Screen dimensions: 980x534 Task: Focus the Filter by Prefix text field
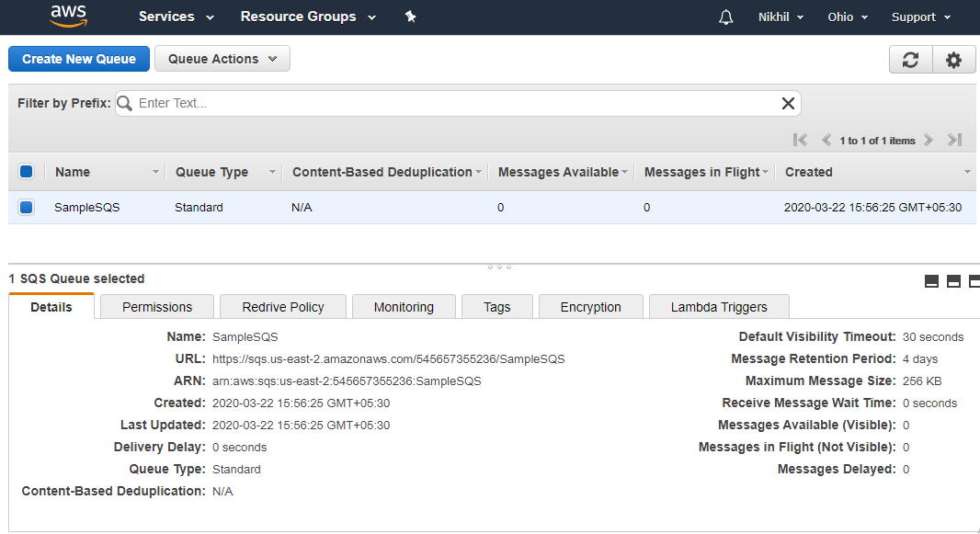(x=458, y=103)
